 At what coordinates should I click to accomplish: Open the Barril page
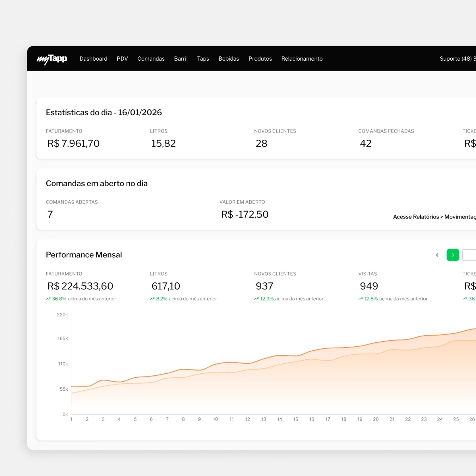(181, 59)
